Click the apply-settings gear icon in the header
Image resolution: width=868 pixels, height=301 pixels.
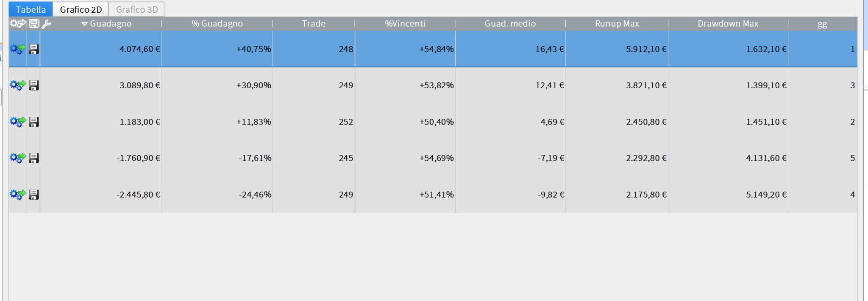click(x=18, y=24)
